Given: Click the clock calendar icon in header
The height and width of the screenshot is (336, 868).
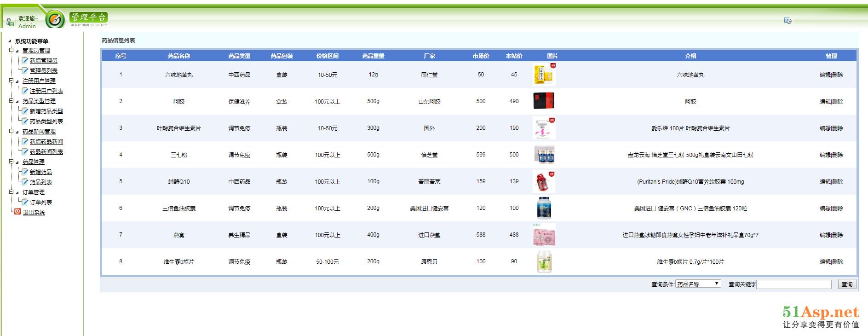Looking at the screenshot, I should (x=788, y=21).
